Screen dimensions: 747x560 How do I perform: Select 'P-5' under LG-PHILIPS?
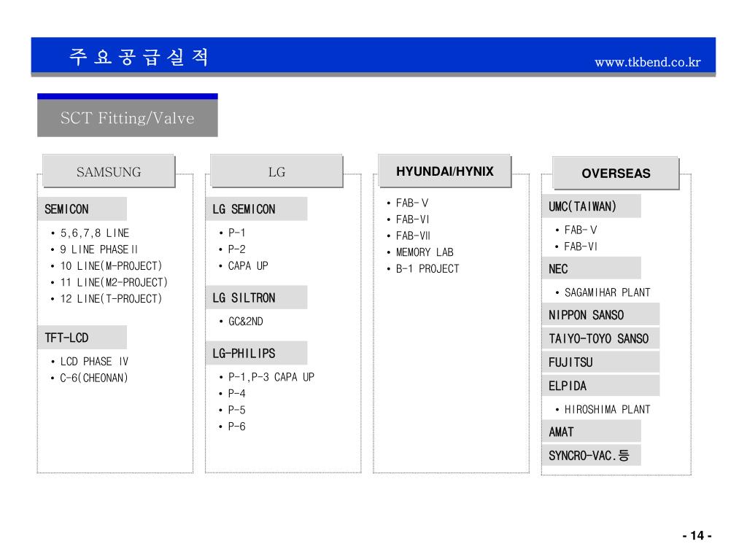coord(236,410)
